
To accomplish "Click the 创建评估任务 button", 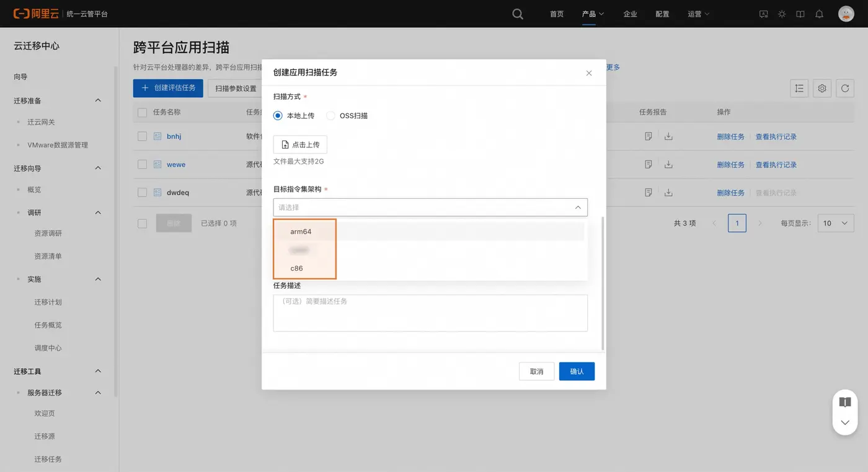I will point(168,88).
